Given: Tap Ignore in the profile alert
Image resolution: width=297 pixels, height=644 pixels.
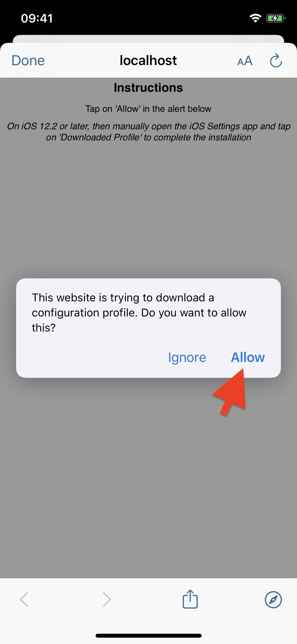Looking at the screenshot, I should click(x=187, y=358).
